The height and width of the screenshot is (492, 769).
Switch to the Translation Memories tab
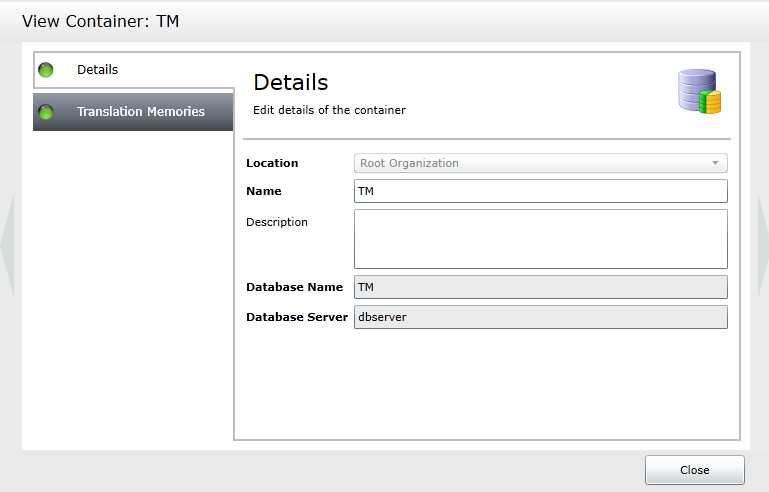pos(133,112)
